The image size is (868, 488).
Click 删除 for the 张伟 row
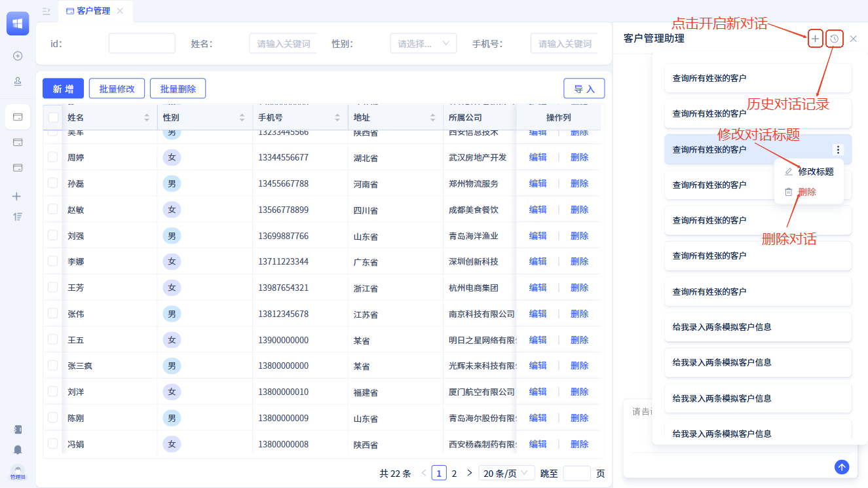tap(580, 314)
